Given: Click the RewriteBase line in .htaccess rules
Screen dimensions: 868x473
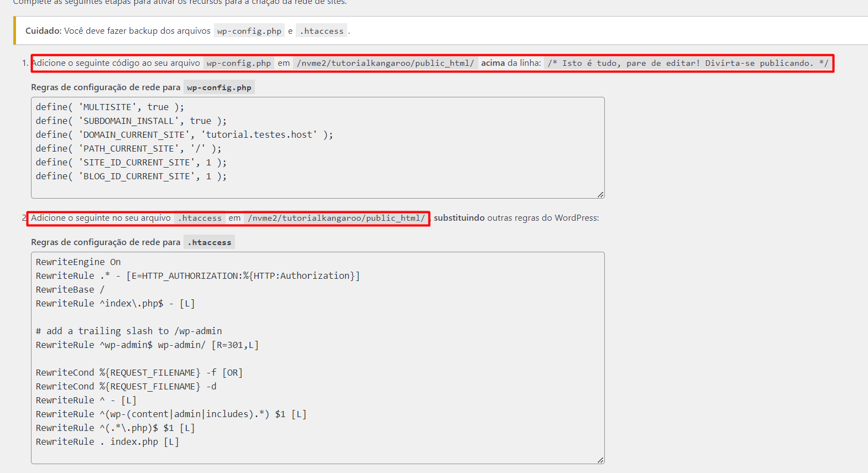Looking at the screenshot, I should point(70,290).
